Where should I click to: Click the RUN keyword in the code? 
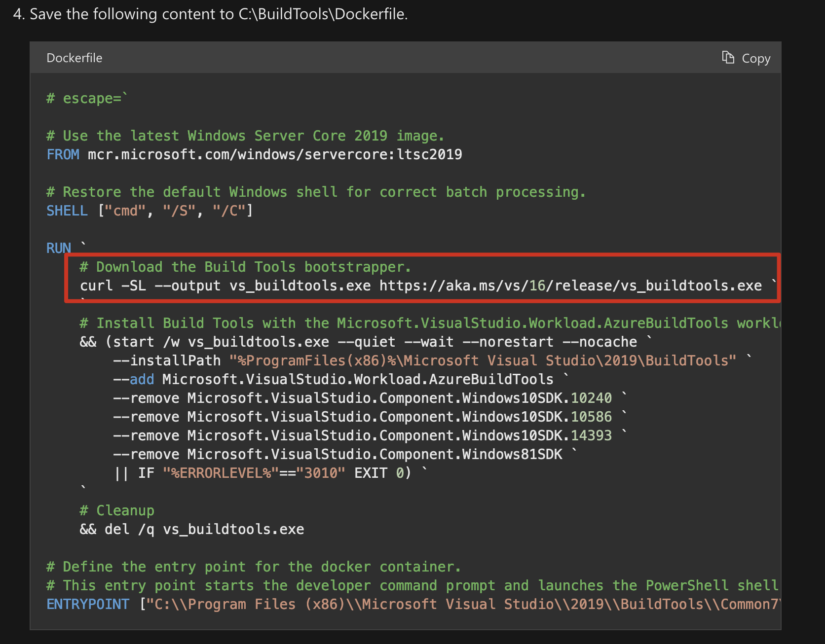(x=59, y=248)
